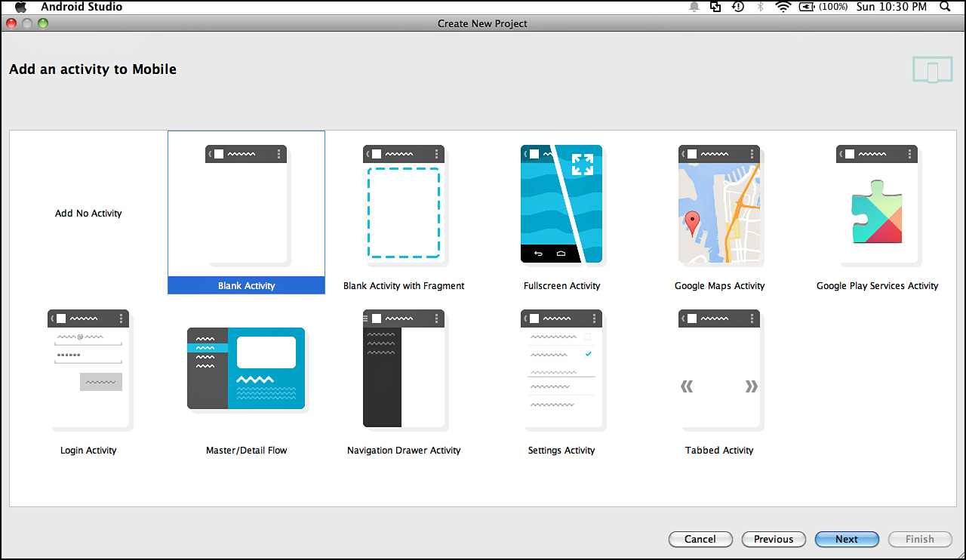Open the battery status indicator
Image resolution: width=966 pixels, height=560 pixels.
(823, 7)
